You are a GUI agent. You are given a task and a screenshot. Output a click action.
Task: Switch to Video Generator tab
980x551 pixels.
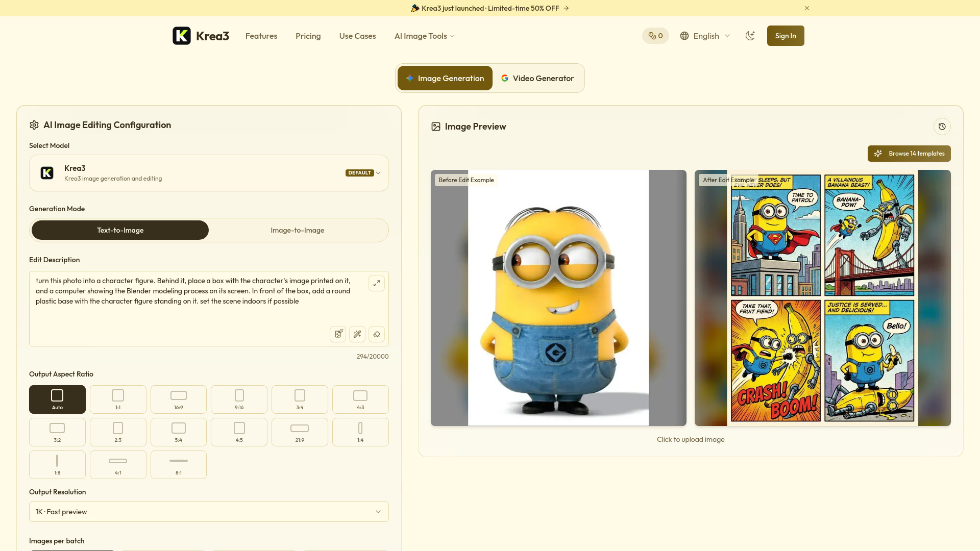pyautogui.click(x=537, y=78)
